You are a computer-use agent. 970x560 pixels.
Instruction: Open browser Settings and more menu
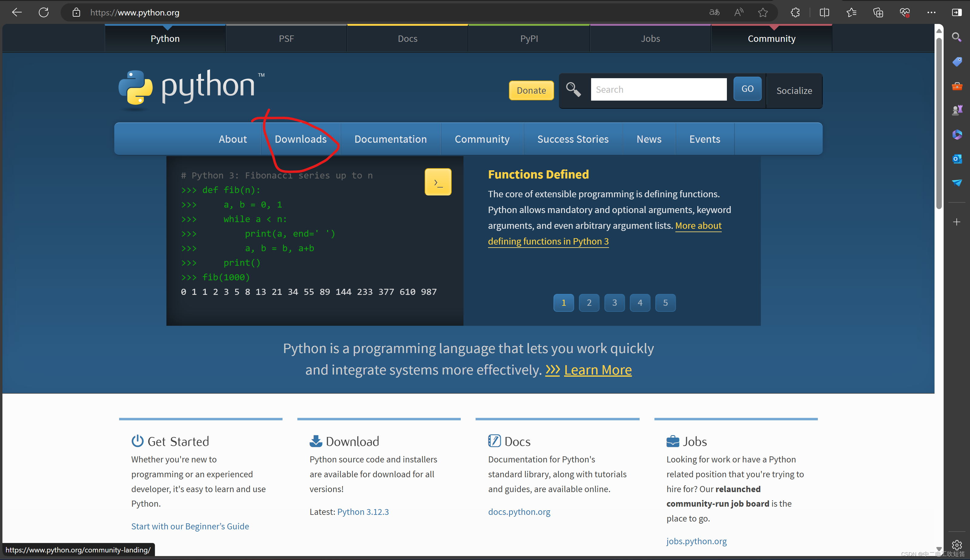click(x=931, y=12)
